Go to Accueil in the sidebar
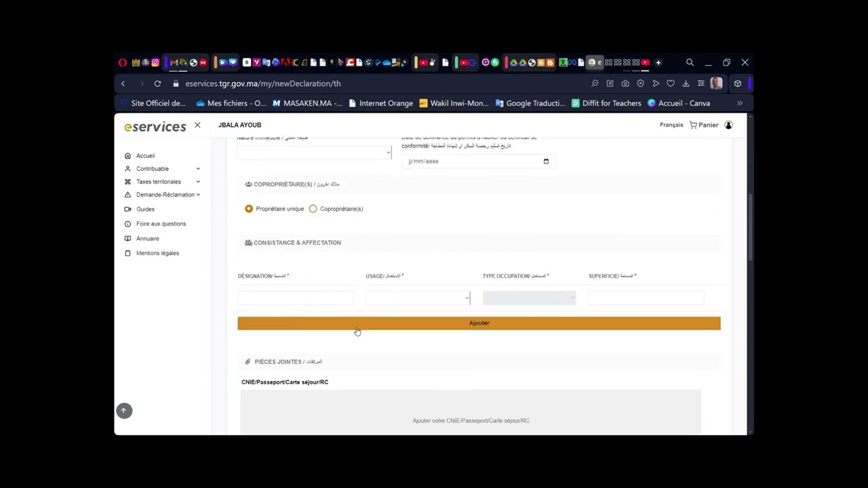 (x=145, y=156)
